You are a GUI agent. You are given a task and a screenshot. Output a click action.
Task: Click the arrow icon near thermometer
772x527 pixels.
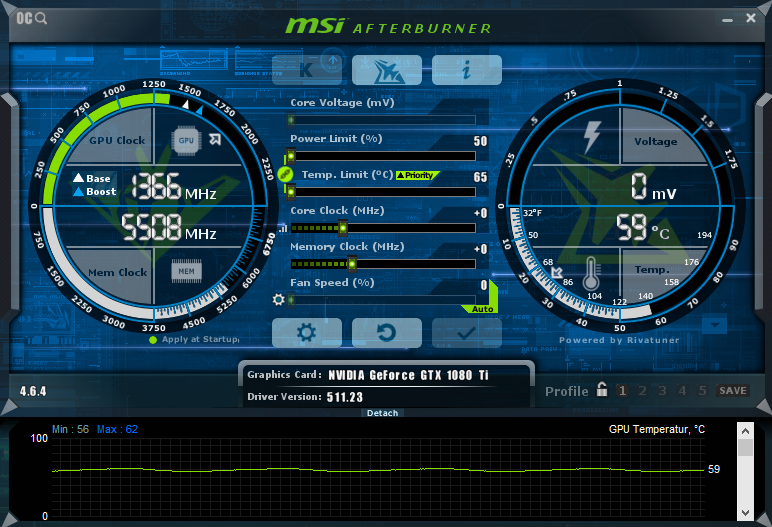coord(557,272)
